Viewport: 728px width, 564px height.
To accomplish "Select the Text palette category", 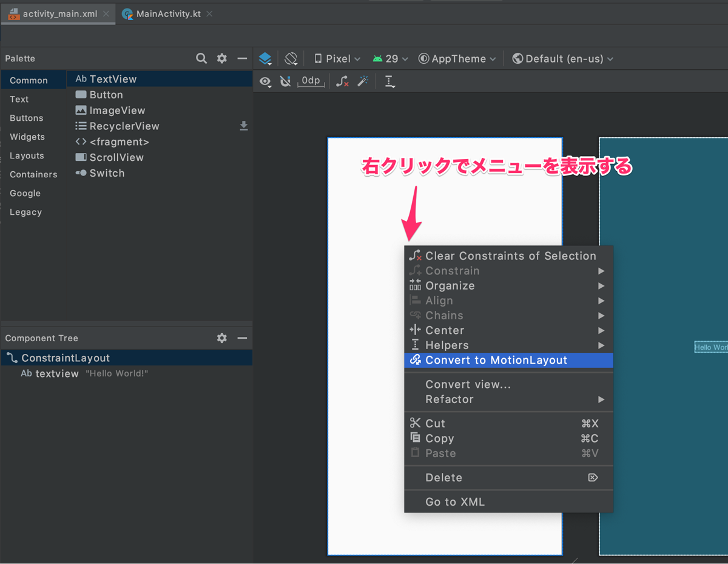I will pyautogui.click(x=33, y=99).
